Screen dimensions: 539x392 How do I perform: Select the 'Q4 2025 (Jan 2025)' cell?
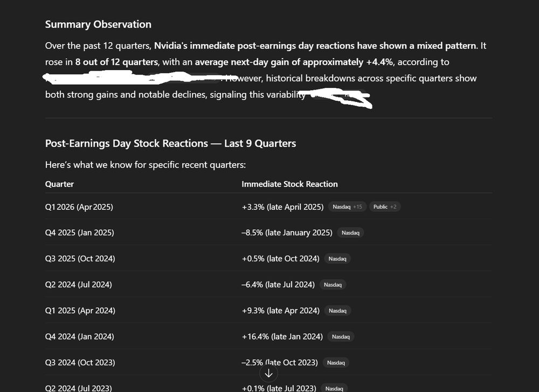79,233
